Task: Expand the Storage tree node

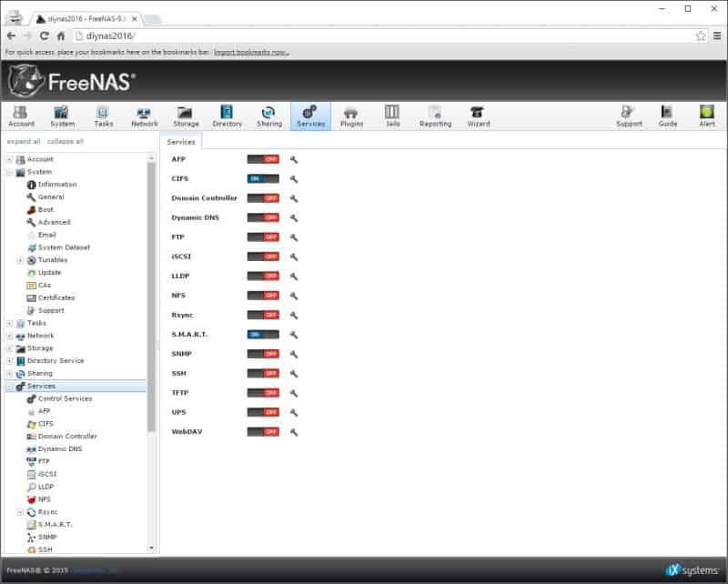Action: (10, 348)
